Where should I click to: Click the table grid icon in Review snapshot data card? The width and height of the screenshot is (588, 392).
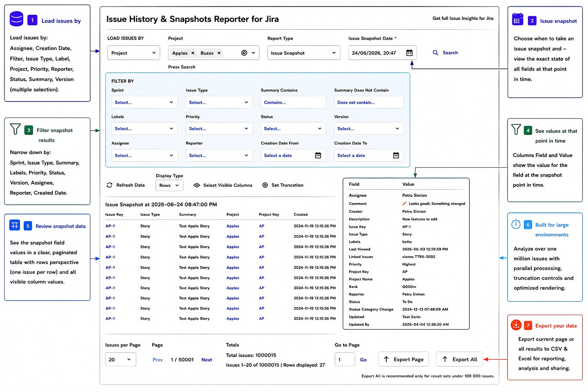(15, 225)
